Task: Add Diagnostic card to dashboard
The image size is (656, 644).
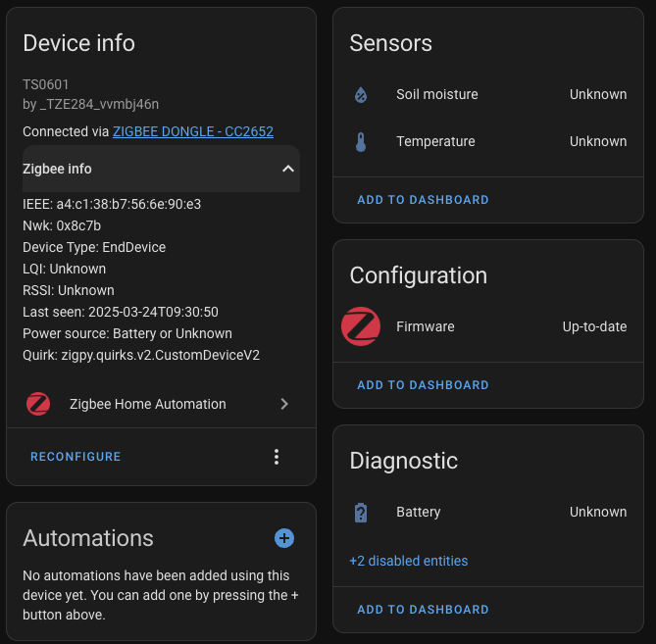Action: point(423,610)
